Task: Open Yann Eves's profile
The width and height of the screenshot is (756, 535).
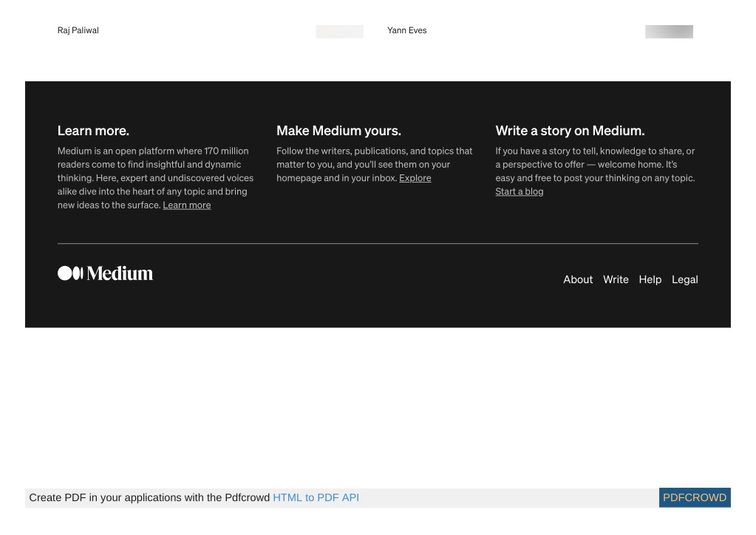Action: click(x=407, y=30)
